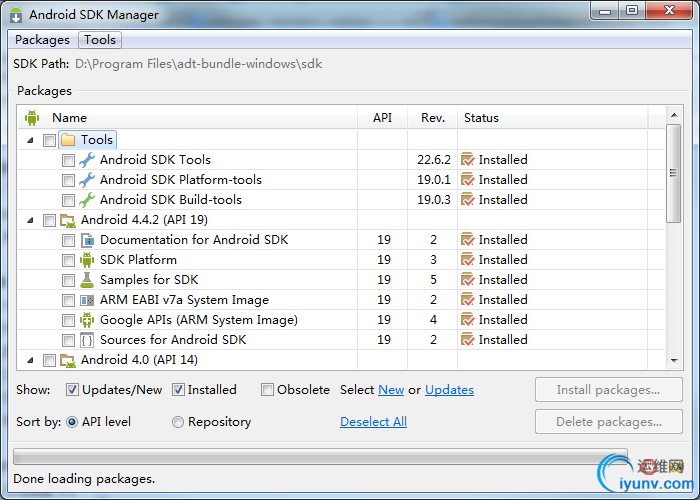Toggle the Installed filter checkbox
This screenshot has width=700, height=500.
point(178,390)
